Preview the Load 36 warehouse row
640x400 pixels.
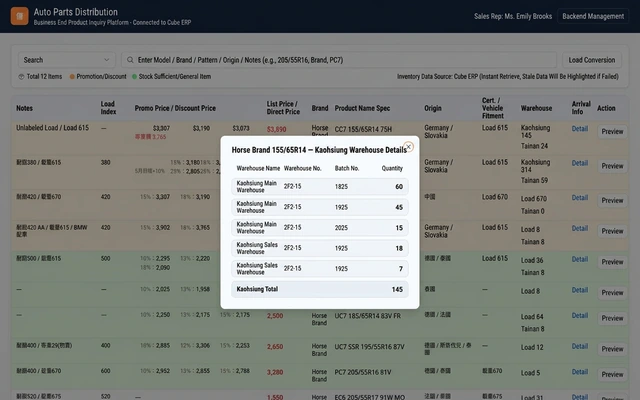click(x=612, y=262)
